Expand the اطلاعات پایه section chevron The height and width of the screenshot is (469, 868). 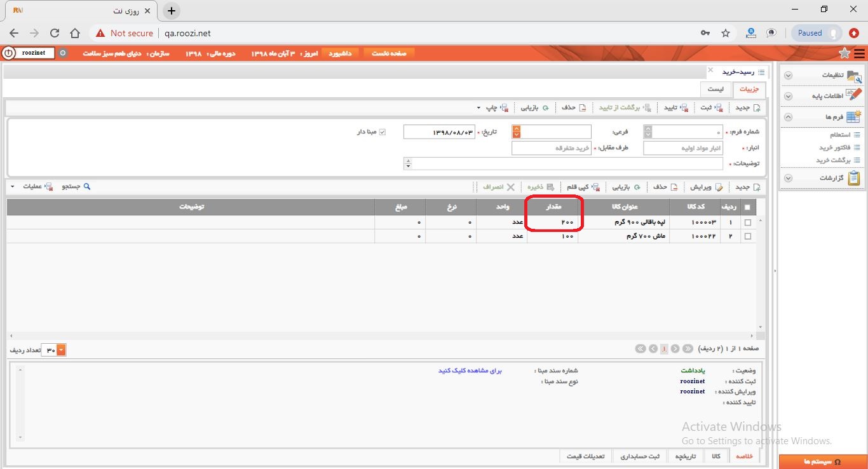pos(788,97)
